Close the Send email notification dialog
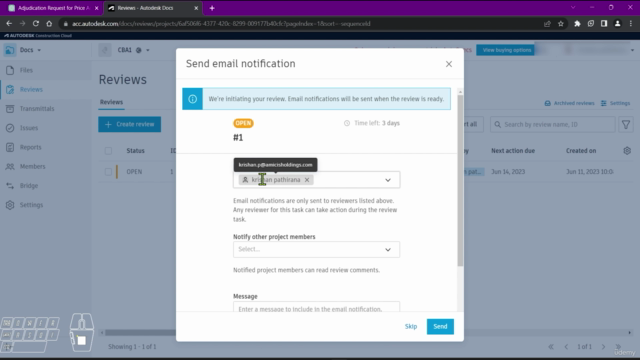640x360 pixels. pyautogui.click(x=449, y=64)
